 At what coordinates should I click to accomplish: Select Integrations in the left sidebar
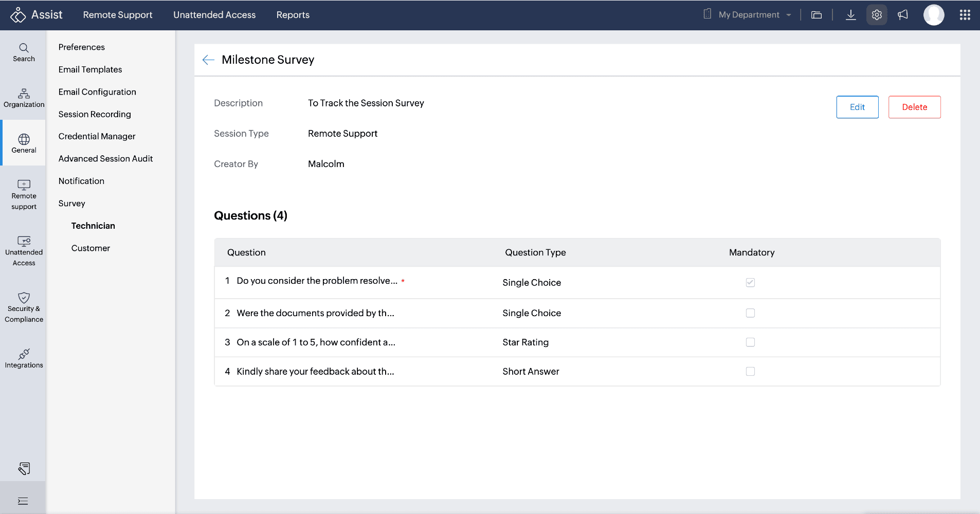pyautogui.click(x=24, y=359)
